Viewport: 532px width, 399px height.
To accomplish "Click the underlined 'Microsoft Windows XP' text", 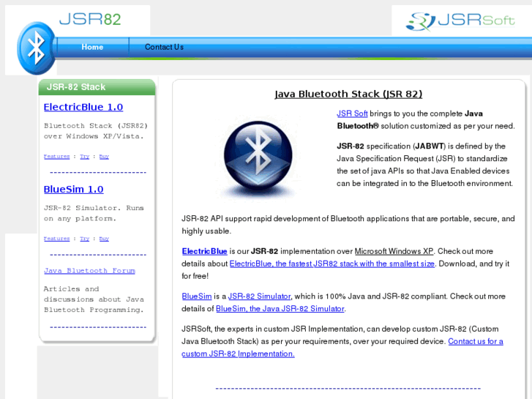I will (x=394, y=251).
